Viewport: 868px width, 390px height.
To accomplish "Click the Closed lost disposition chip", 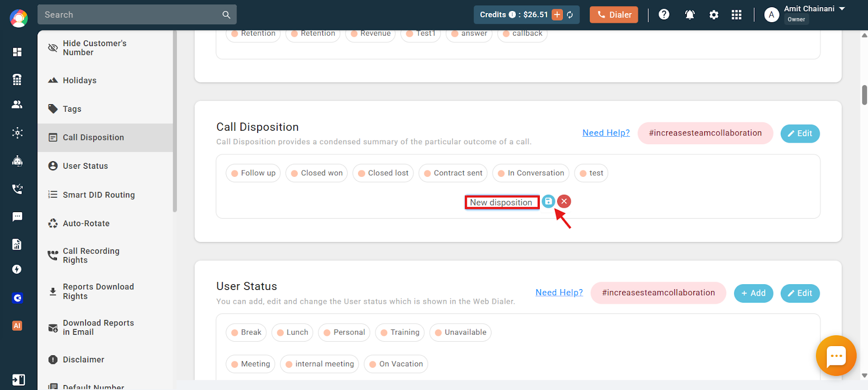I will [x=383, y=173].
